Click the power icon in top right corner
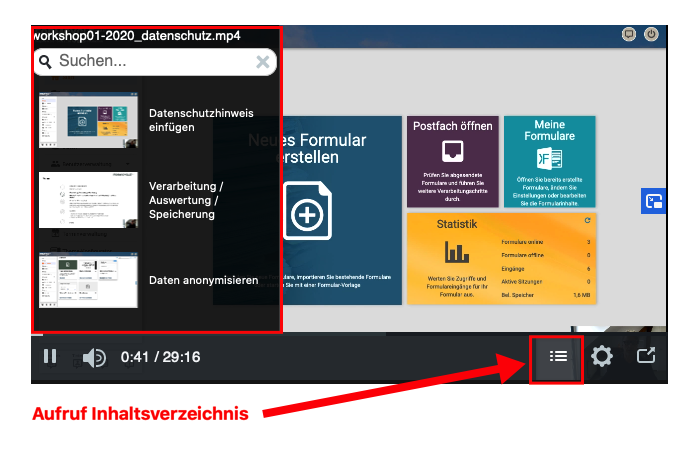 pos(652,34)
